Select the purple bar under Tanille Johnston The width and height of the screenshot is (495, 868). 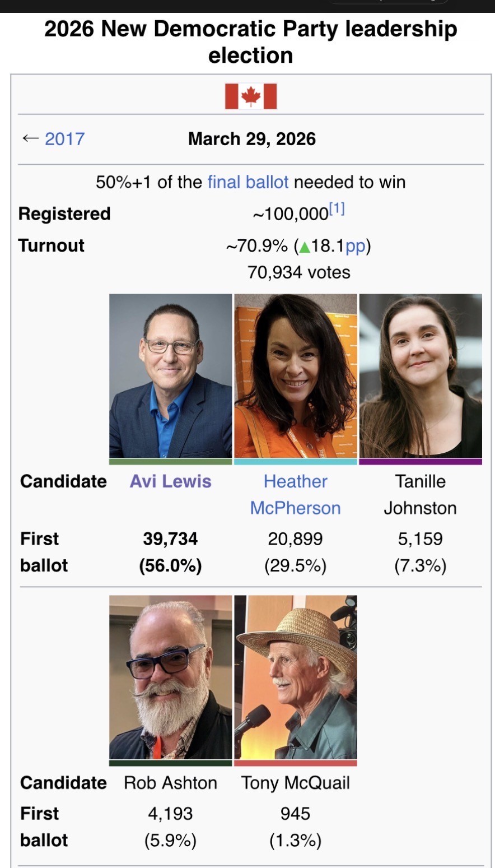[x=421, y=462]
